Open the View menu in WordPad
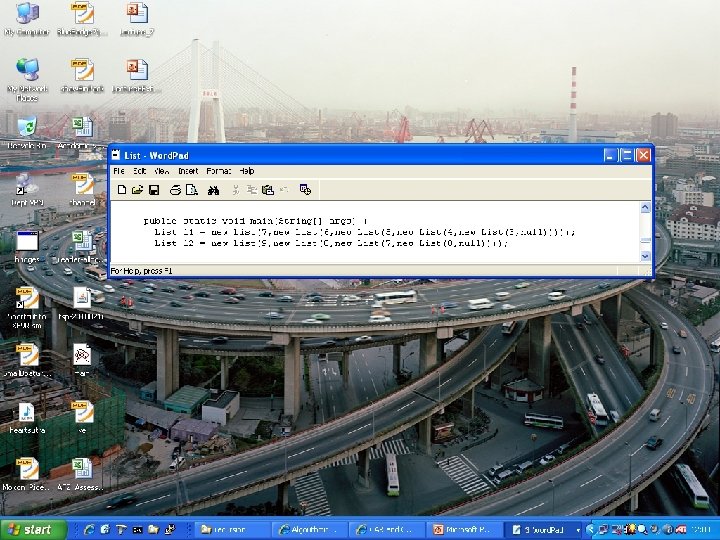The image size is (720, 540). point(162,171)
